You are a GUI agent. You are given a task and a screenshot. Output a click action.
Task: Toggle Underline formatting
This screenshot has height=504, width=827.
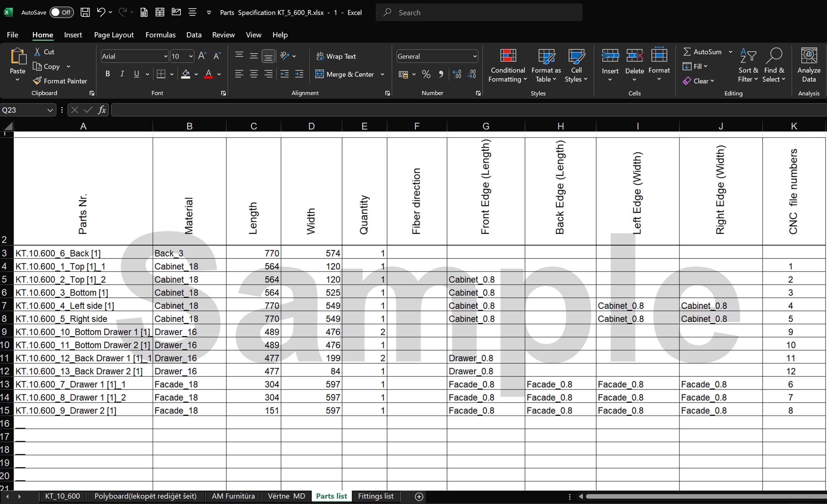click(x=136, y=74)
